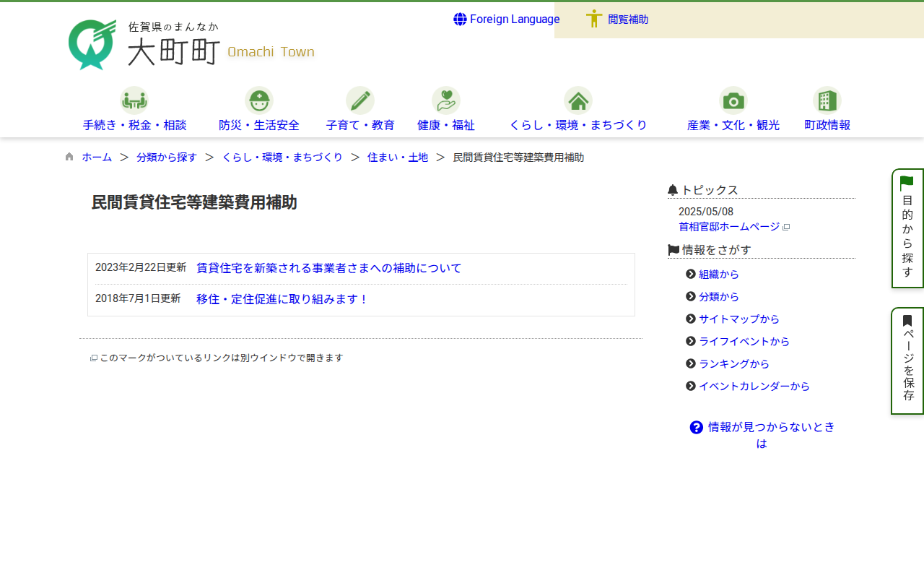Open 賃貸住宅を新築される事業者さまへの補助について
Image resolution: width=924 pixels, height=578 pixels.
(329, 268)
